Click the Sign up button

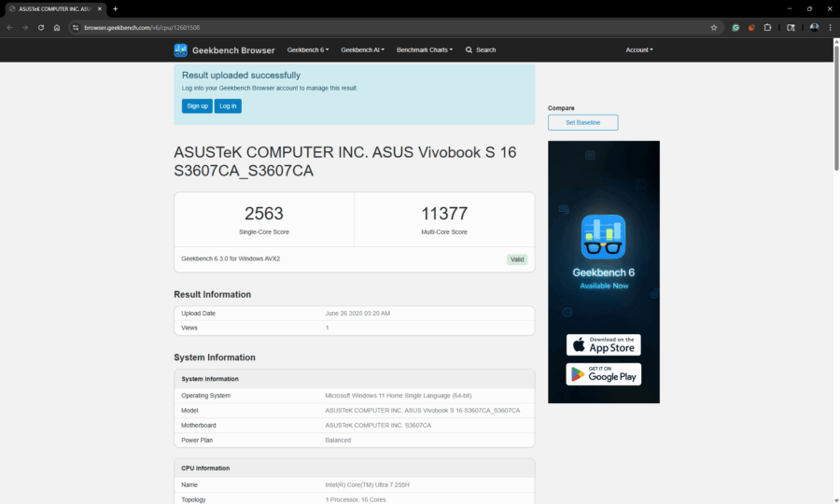197,106
